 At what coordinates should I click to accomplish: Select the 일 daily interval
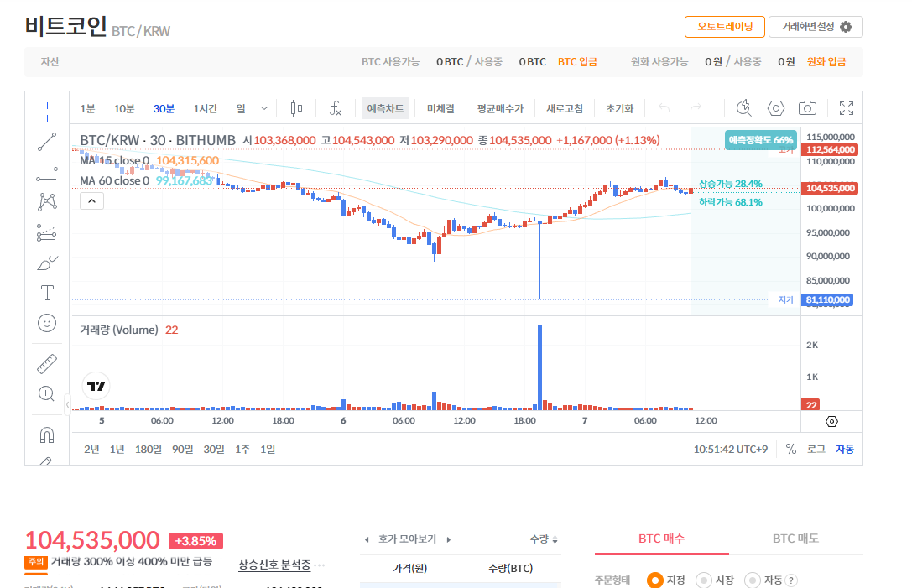(241, 109)
